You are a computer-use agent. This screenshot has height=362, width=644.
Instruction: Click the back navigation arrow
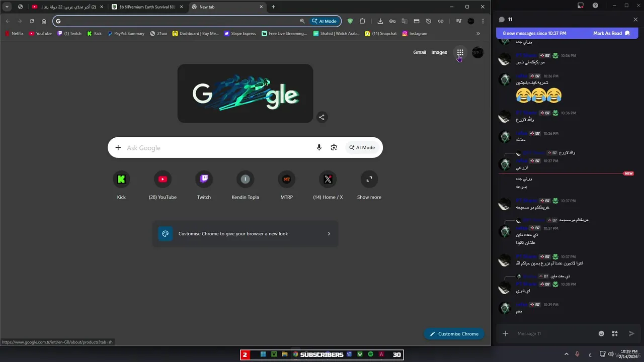pos(8,21)
